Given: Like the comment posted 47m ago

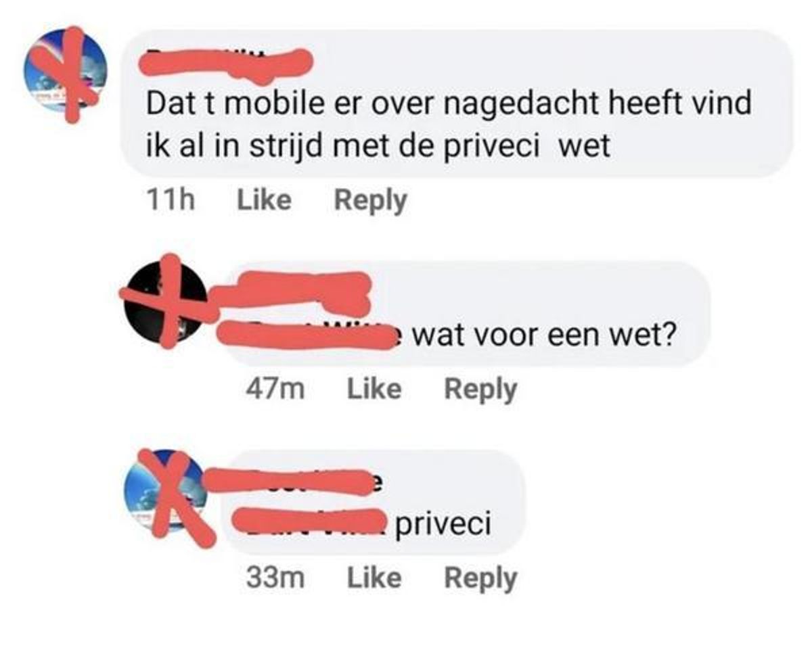Looking at the screenshot, I should [374, 389].
